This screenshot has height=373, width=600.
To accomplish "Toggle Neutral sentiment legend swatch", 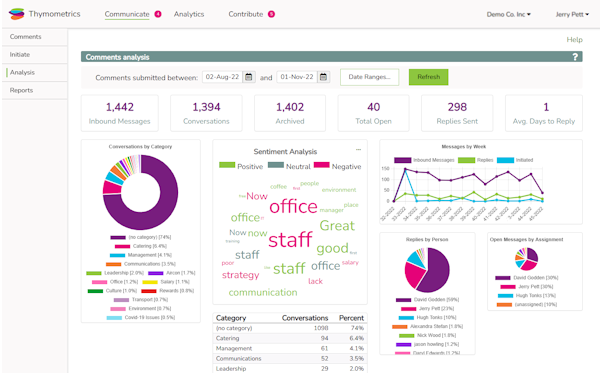I will click(276, 165).
